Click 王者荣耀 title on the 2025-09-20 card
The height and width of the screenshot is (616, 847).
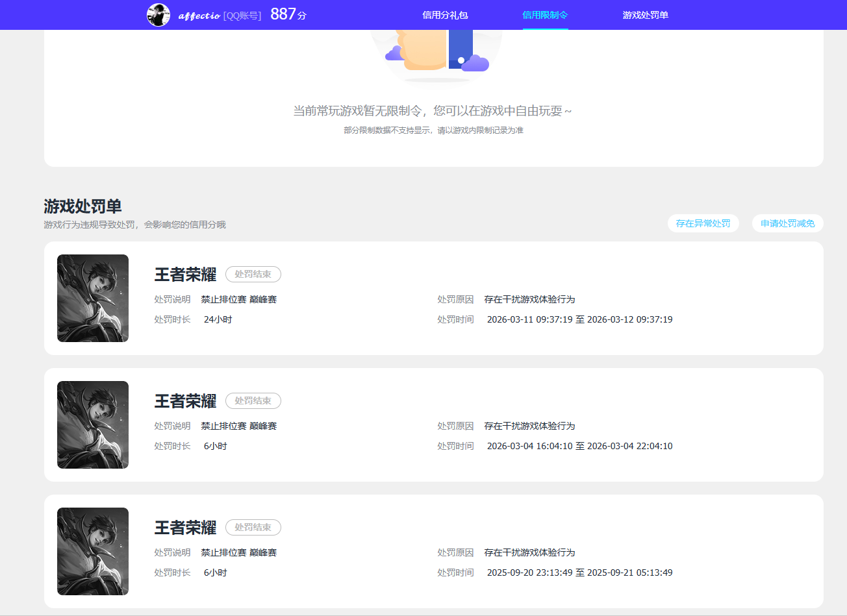pyautogui.click(x=185, y=528)
